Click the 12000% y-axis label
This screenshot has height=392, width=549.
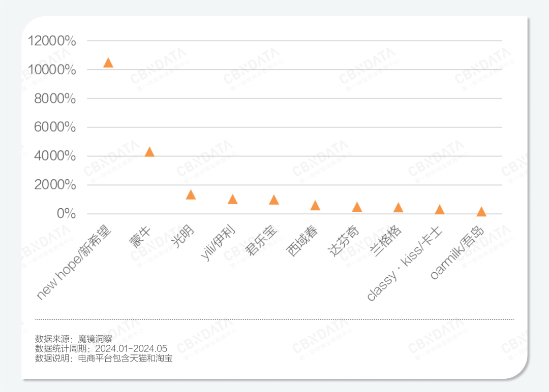pos(52,41)
